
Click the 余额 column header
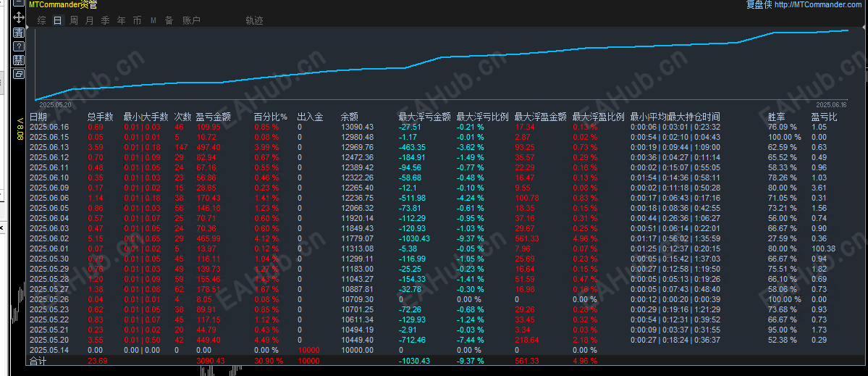pyautogui.click(x=350, y=117)
